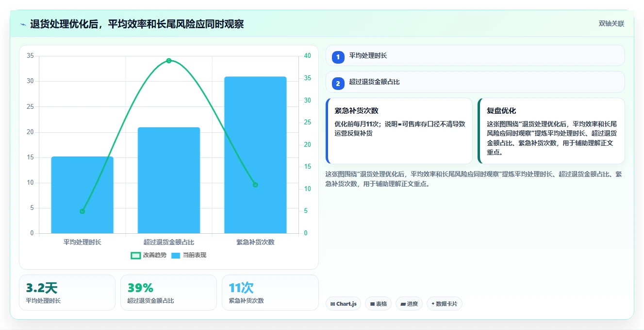Image resolution: width=644 pixels, height=330 pixels.
Task: Select the Chart.js tag
Action: click(x=343, y=304)
